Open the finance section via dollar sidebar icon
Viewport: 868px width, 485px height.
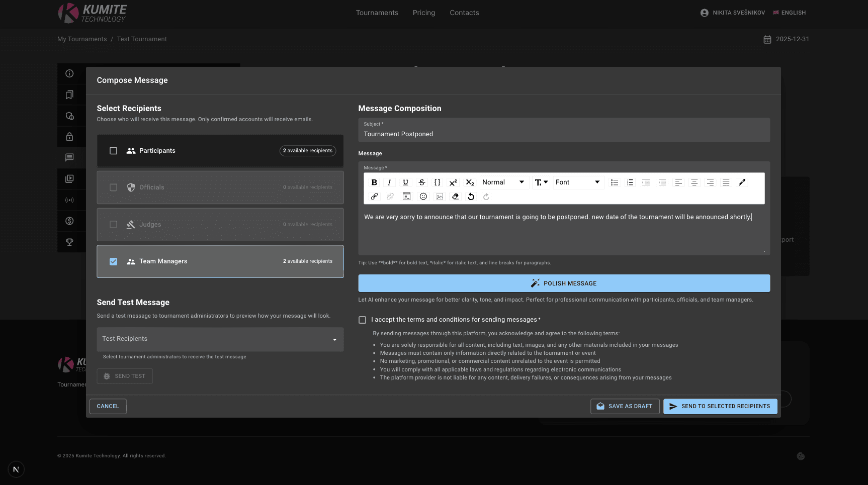tap(69, 221)
